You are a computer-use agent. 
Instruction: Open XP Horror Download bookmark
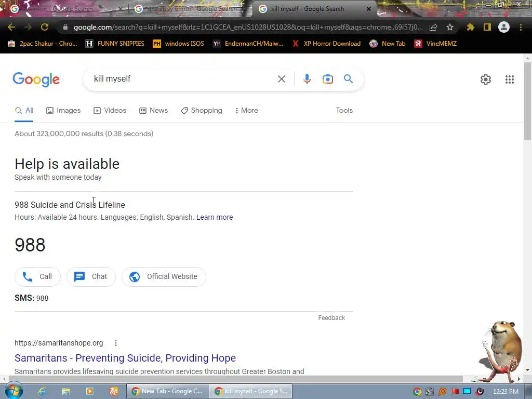tap(326, 44)
